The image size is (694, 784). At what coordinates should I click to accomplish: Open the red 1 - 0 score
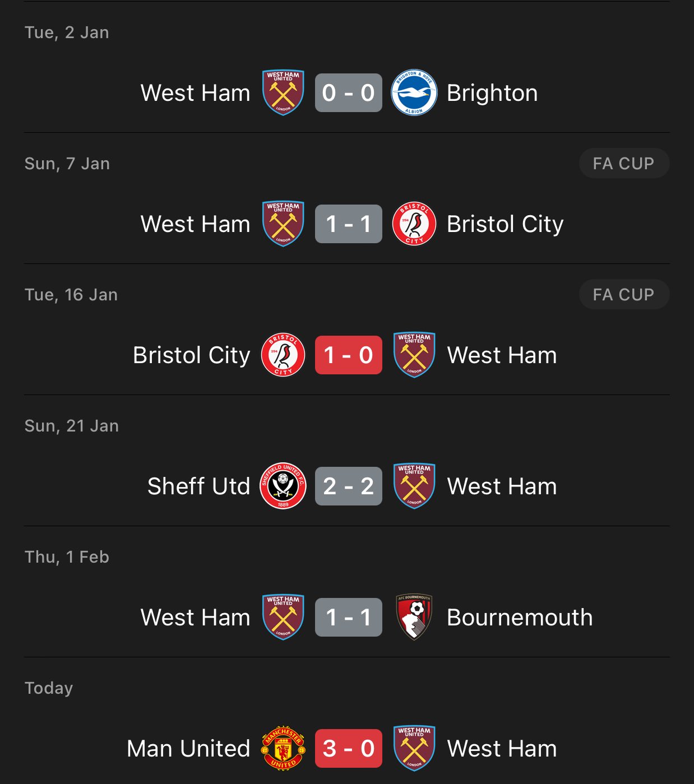(x=348, y=355)
